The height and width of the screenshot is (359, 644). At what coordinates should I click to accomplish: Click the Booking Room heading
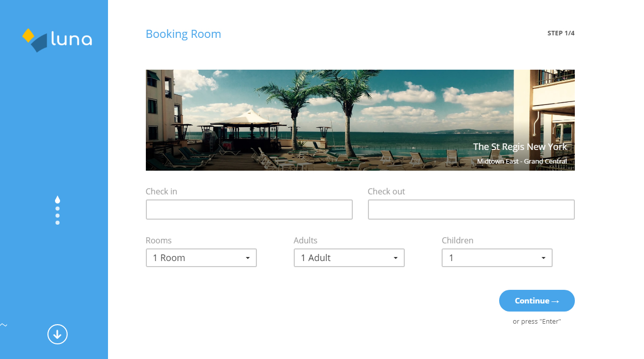tap(183, 34)
